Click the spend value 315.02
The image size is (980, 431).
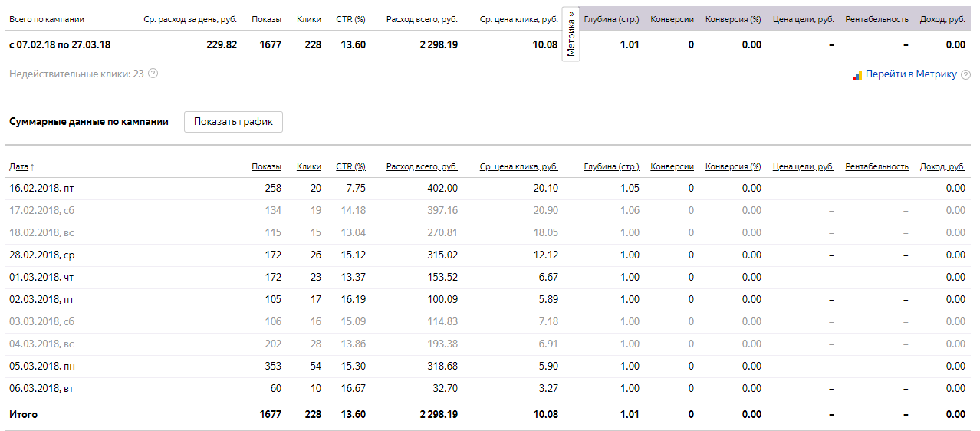coord(442,255)
